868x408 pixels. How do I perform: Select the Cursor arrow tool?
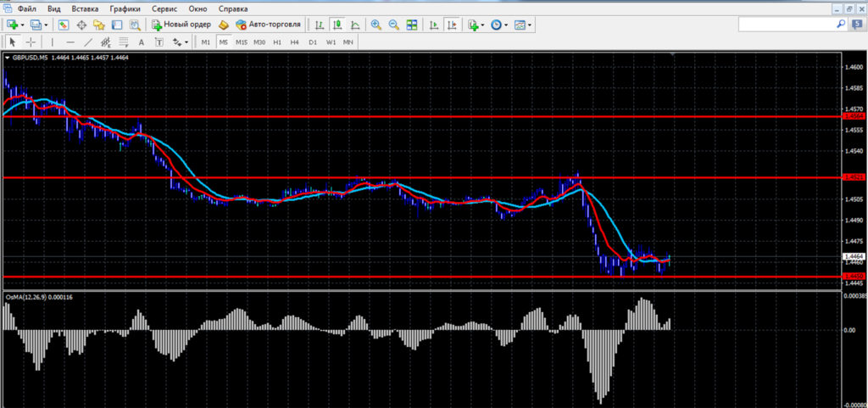(13, 42)
